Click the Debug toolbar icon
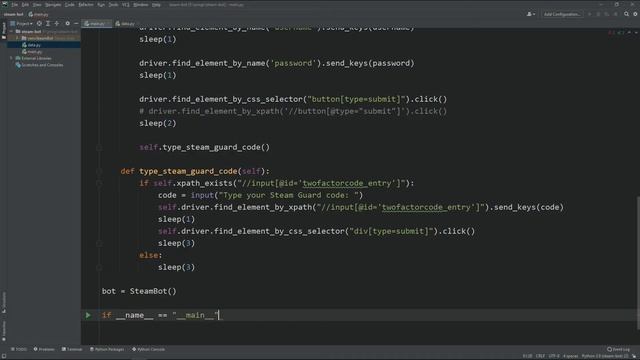The width and height of the screenshot is (640, 360). click(x=598, y=14)
